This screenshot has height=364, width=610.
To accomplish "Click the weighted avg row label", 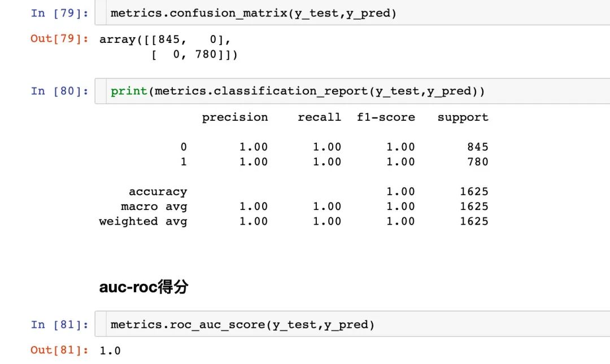I will point(143,221).
